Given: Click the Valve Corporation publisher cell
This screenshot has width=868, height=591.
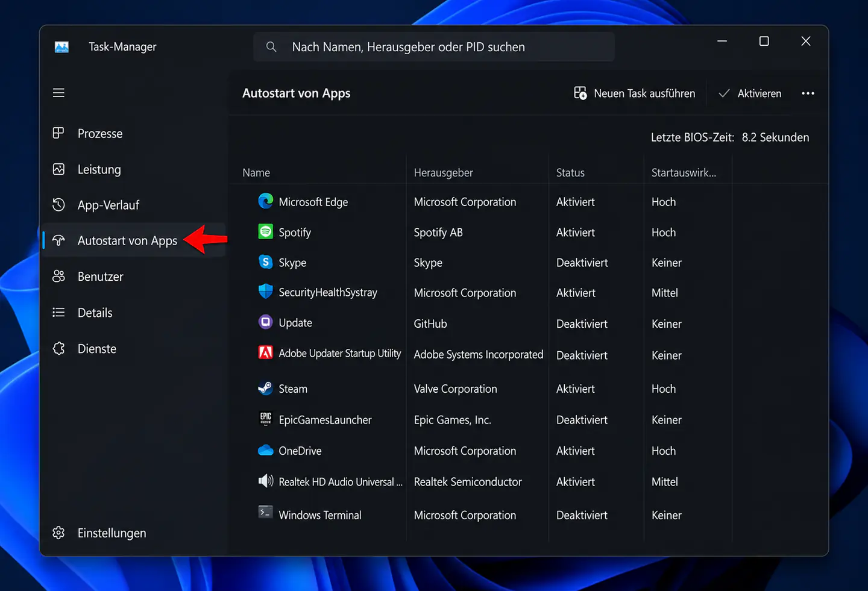Looking at the screenshot, I should pyautogui.click(x=455, y=389).
